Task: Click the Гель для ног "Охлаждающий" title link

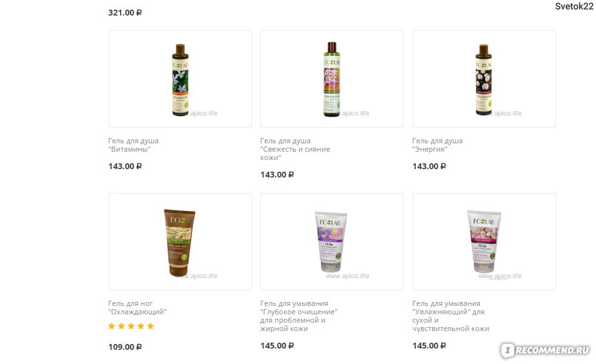Action: coord(138,307)
